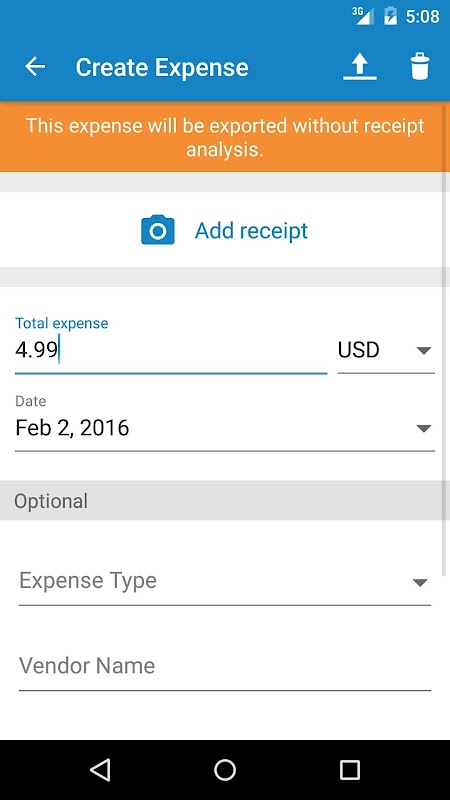The image size is (450, 800).
Task: Tap the back arrow in header
Action: click(x=35, y=67)
